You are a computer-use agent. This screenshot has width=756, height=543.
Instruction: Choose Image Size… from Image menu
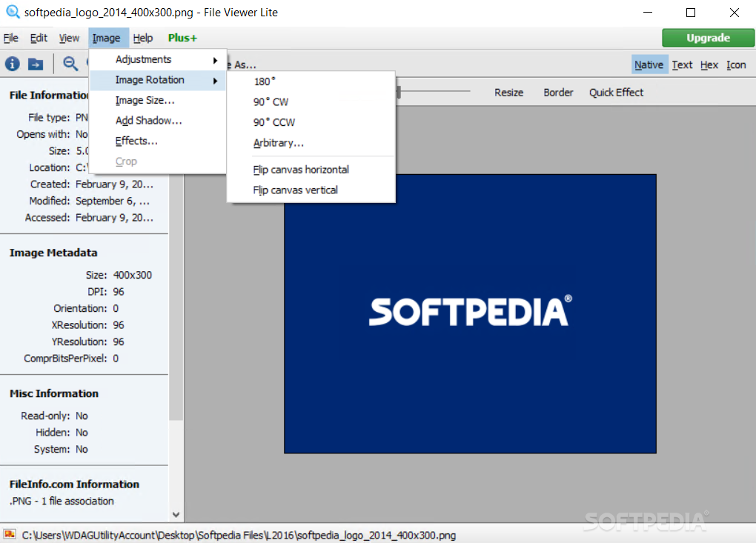[158, 100]
